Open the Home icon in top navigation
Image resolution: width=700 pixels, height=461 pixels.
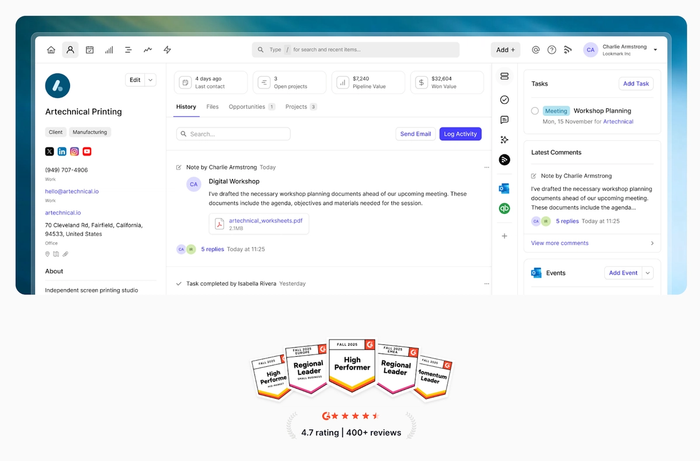[x=51, y=50]
